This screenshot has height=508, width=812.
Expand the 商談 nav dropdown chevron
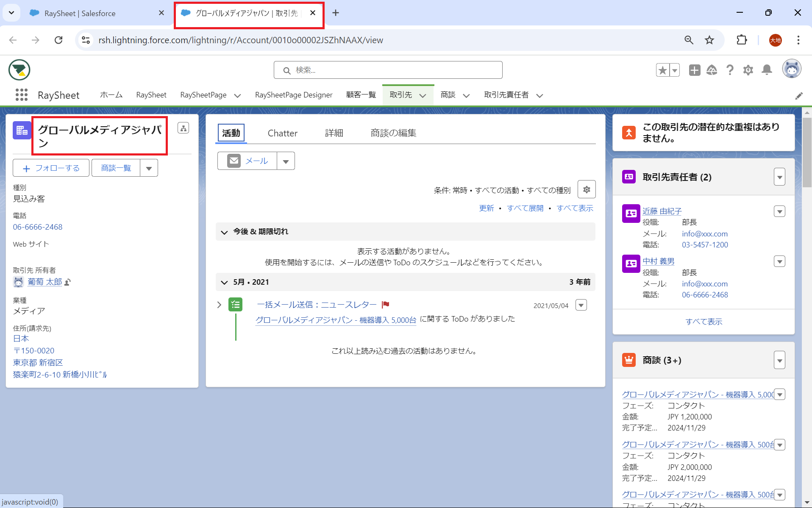(466, 96)
